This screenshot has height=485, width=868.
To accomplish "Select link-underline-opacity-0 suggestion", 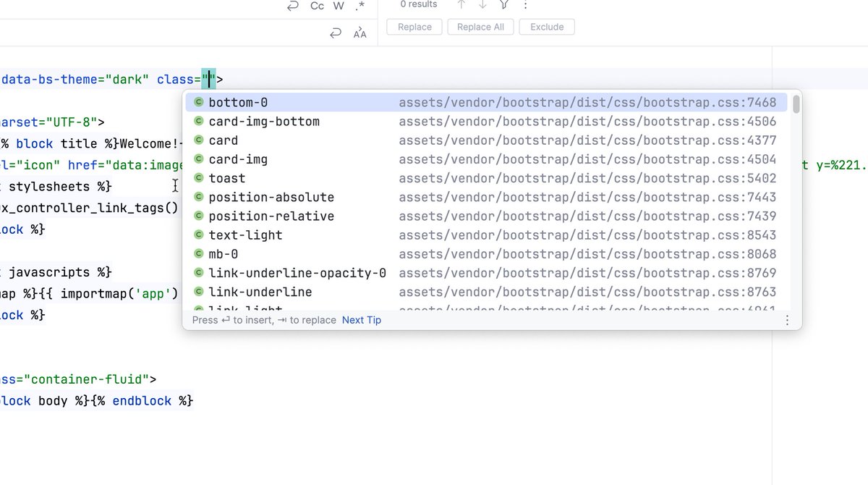I will point(488,273).
